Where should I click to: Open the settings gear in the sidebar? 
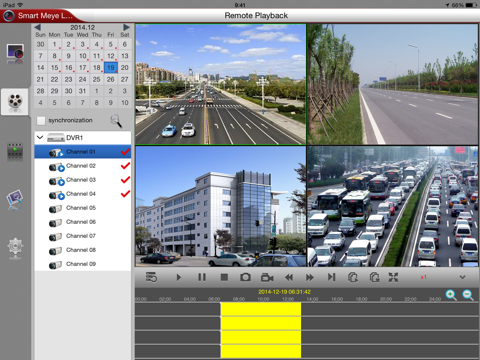pyautogui.click(x=15, y=248)
